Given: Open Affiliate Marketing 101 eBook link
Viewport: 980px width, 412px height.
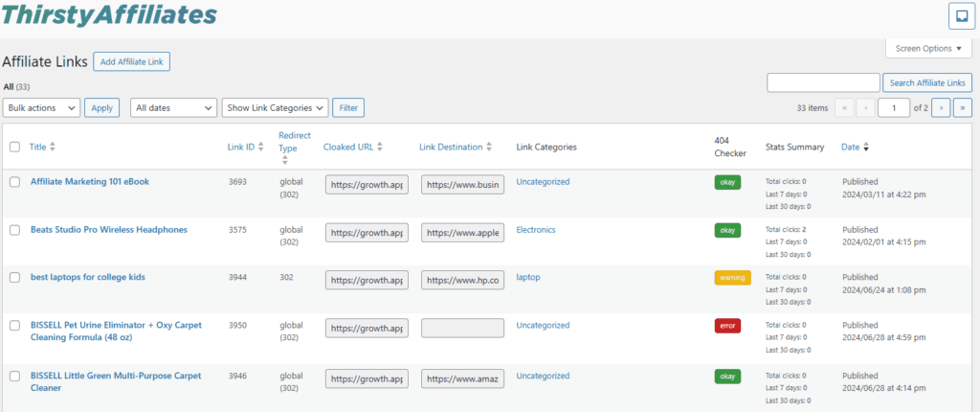Looking at the screenshot, I should [x=90, y=182].
